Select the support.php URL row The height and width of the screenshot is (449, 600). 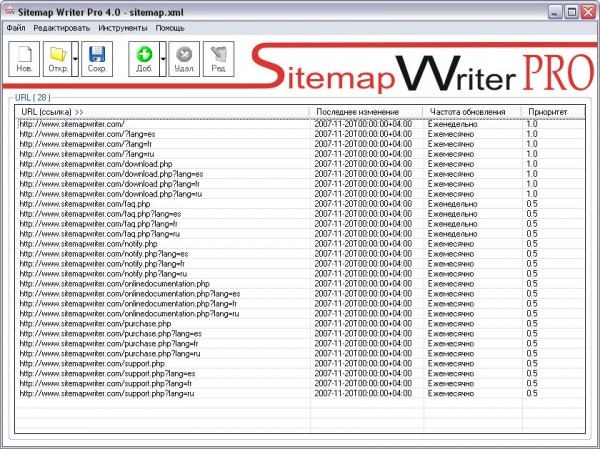point(301,363)
